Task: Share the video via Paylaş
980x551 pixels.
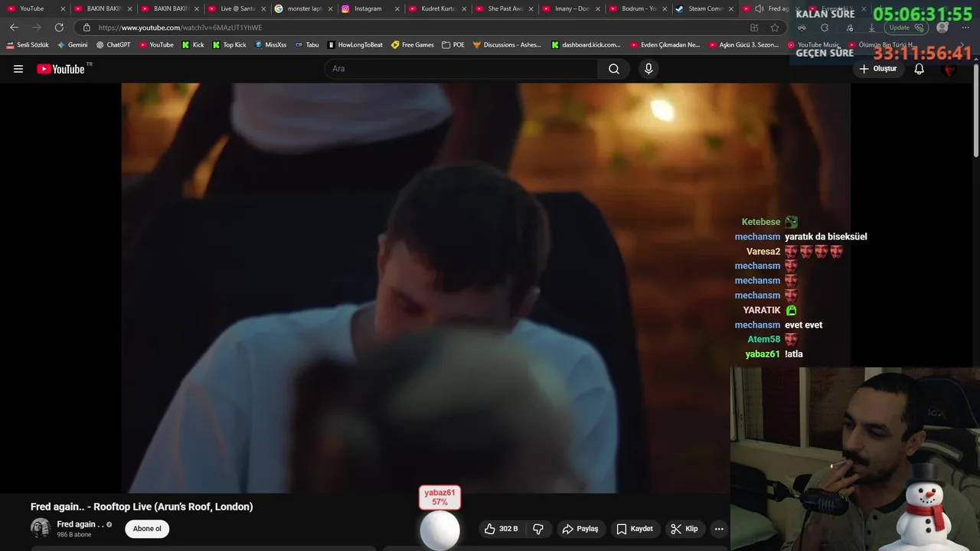Action: [x=580, y=529]
